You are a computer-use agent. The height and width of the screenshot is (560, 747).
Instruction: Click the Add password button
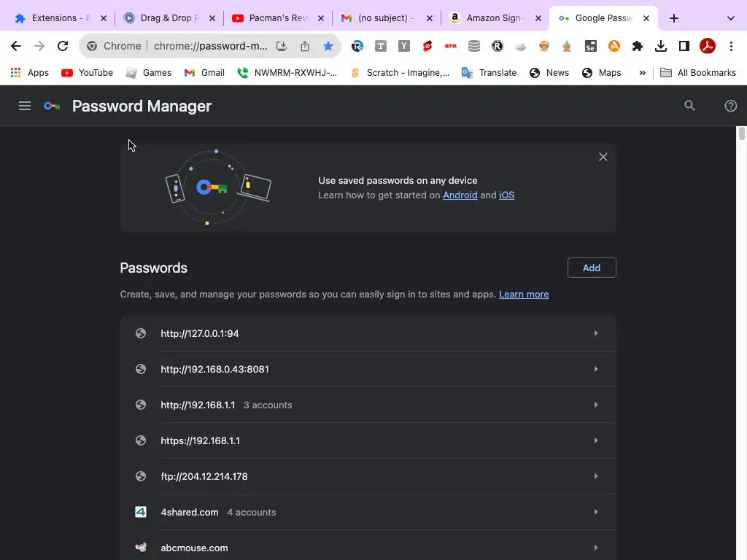592,268
